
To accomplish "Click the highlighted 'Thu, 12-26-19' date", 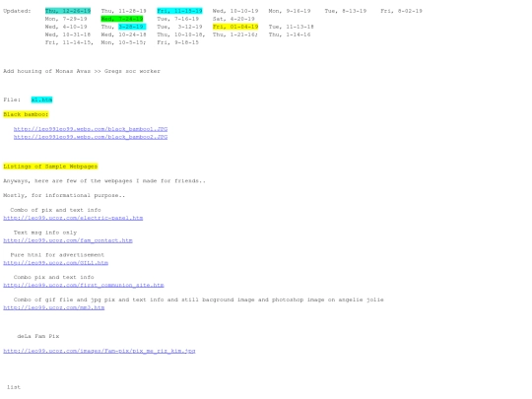I will coord(68,11).
